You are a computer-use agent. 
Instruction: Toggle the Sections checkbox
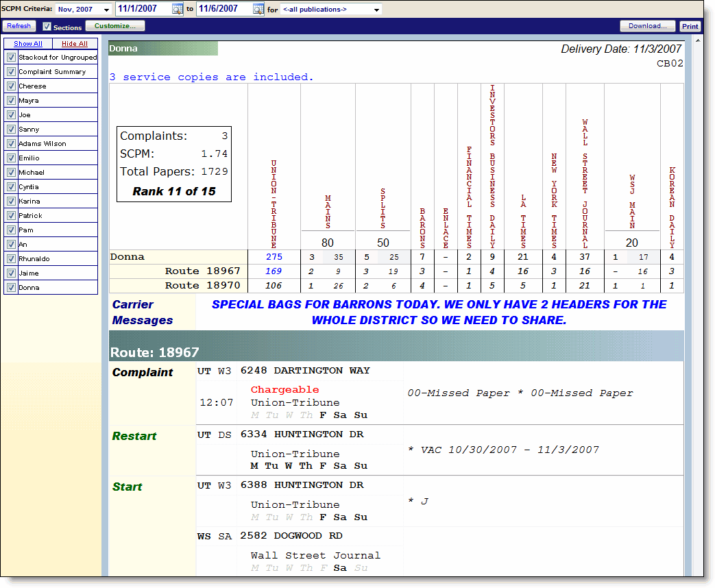[47, 27]
